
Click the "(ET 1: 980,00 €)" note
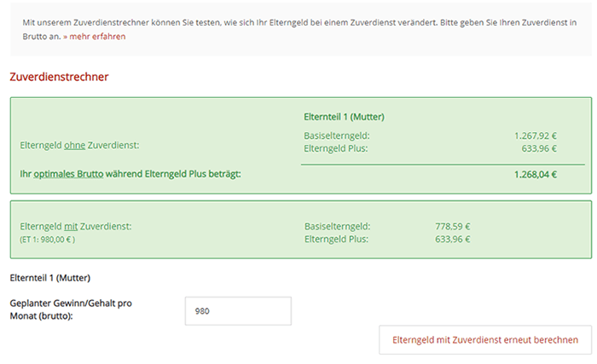coord(48,240)
